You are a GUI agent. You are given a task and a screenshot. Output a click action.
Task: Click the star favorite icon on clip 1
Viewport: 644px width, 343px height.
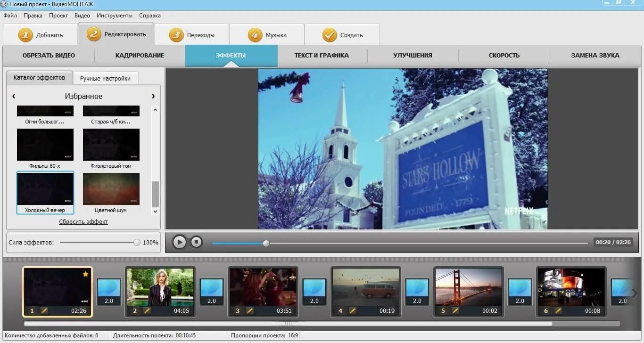coord(85,274)
